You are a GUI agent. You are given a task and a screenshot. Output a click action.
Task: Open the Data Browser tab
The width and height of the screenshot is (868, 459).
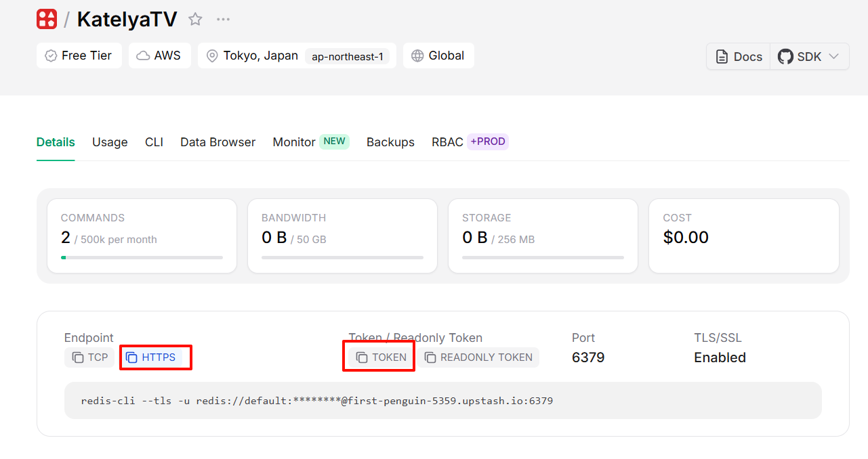218,142
